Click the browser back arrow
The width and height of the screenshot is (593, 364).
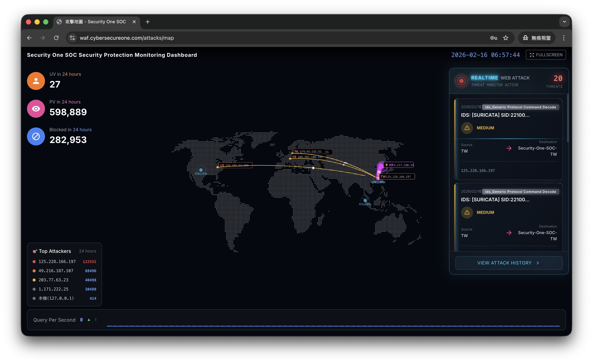point(29,38)
